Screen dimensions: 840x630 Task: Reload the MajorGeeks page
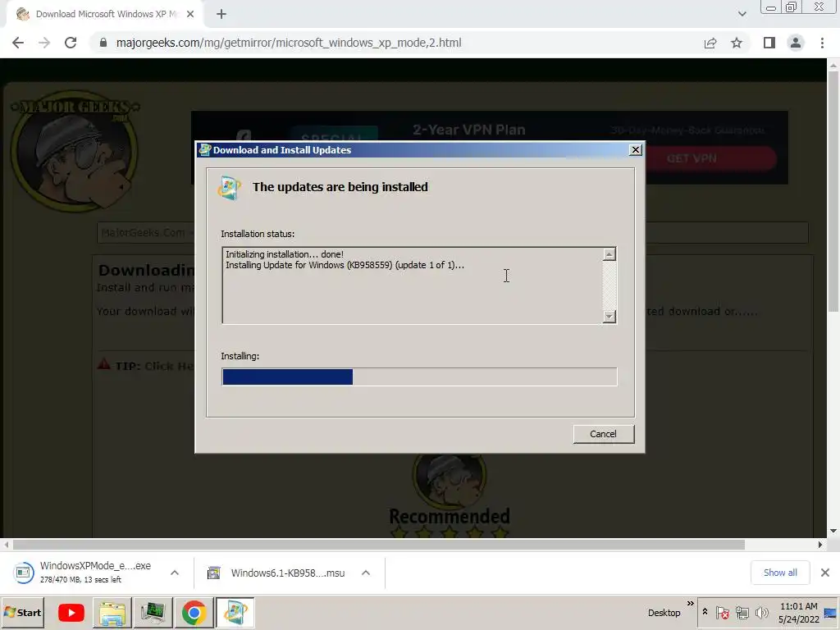point(71,43)
